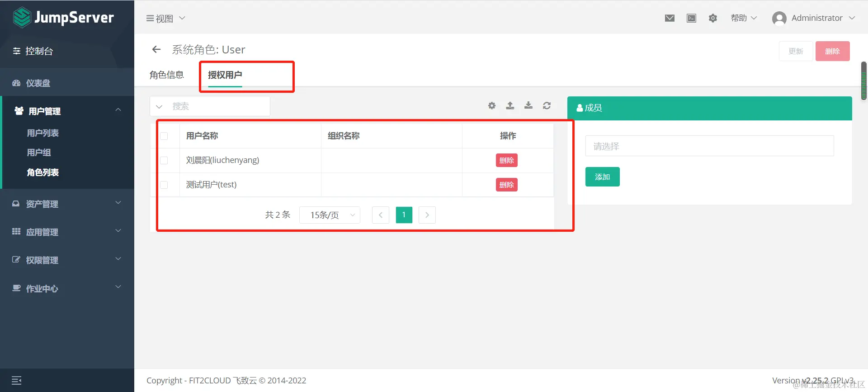Click the console sliders icon
The height and width of the screenshot is (392, 868).
pyautogui.click(x=17, y=51)
